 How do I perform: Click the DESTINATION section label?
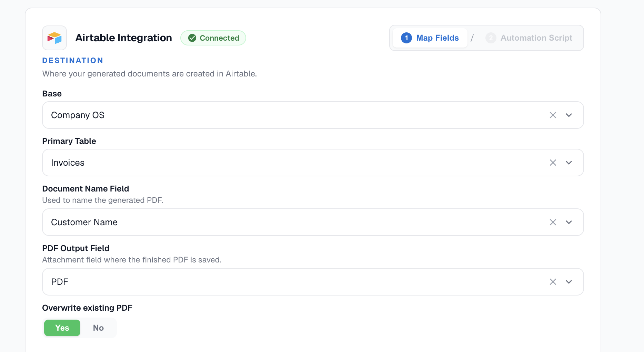tap(73, 61)
